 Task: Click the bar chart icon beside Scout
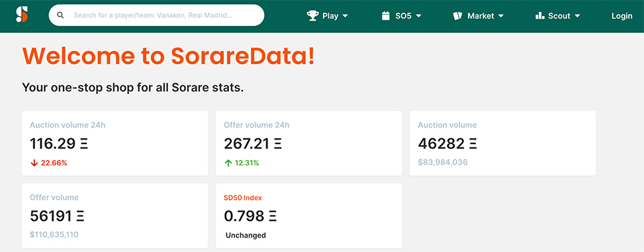[539, 16]
